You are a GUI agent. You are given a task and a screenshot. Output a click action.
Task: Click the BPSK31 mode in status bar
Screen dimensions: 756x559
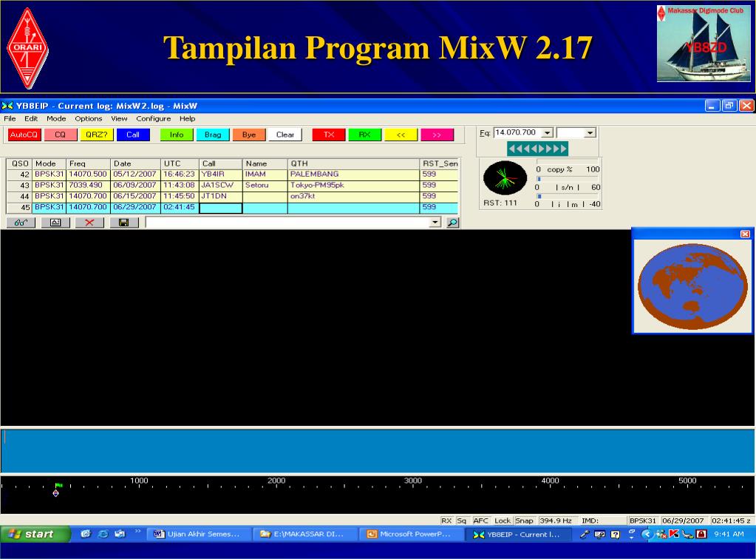point(643,521)
